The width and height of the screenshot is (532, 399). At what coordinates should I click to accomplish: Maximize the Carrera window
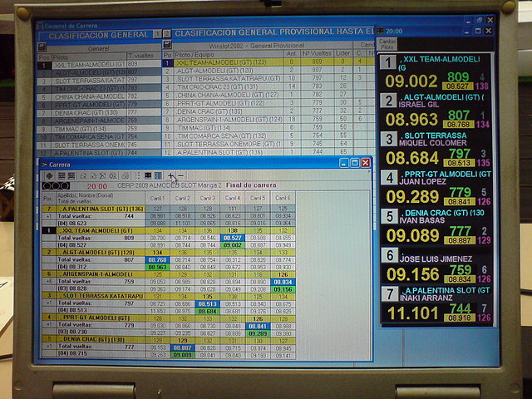coord(355,163)
